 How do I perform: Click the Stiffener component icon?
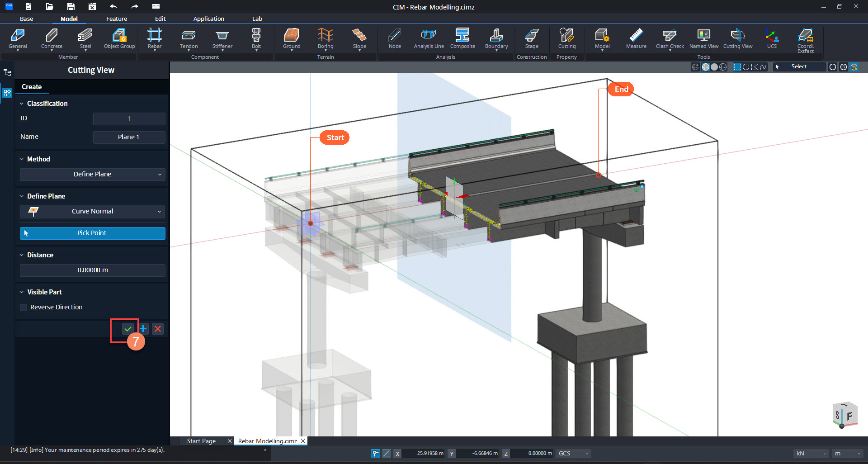click(x=222, y=38)
